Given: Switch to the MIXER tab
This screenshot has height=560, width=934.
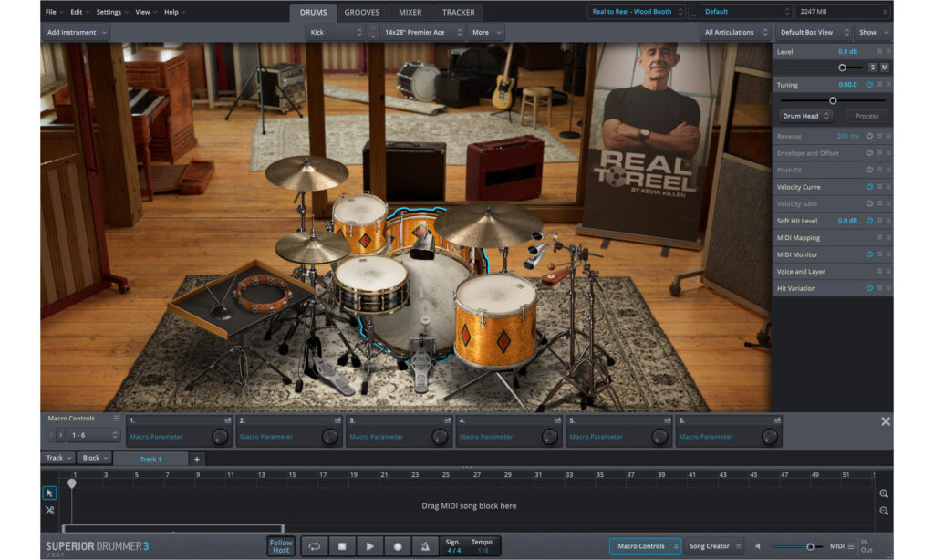Looking at the screenshot, I should coord(410,12).
